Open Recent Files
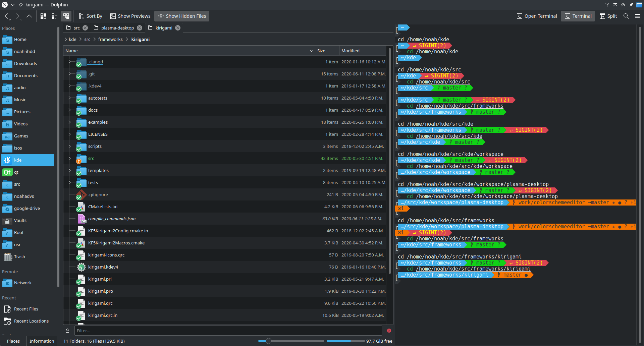644x346 pixels. click(x=28, y=309)
